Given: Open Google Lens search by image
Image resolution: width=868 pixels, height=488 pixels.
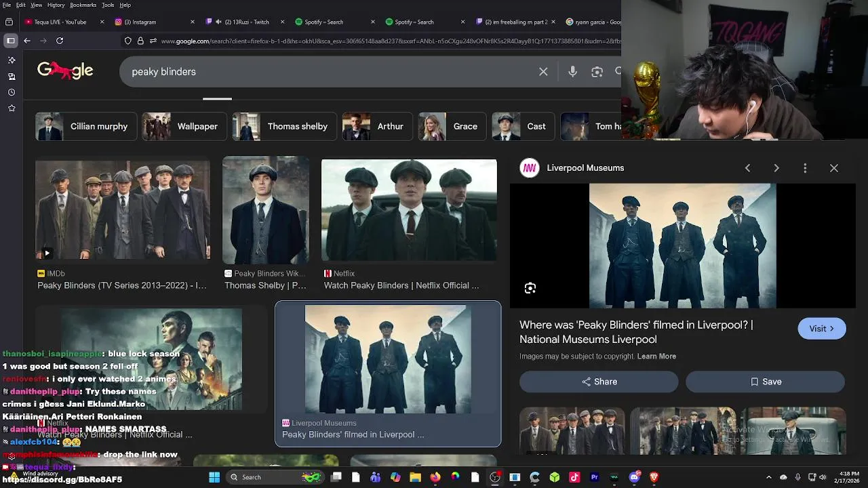Looking at the screenshot, I should click(x=597, y=71).
